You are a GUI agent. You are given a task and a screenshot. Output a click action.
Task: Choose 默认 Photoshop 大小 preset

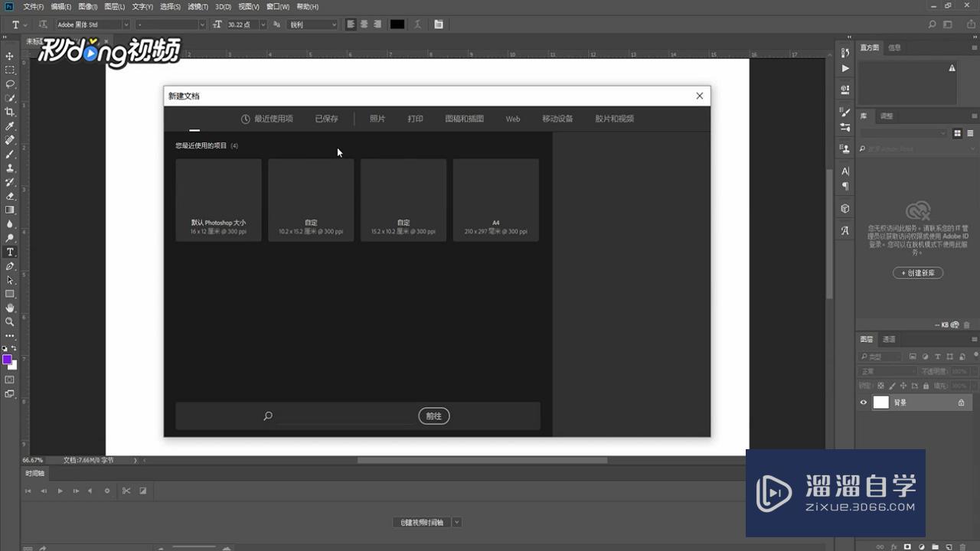(218, 201)
